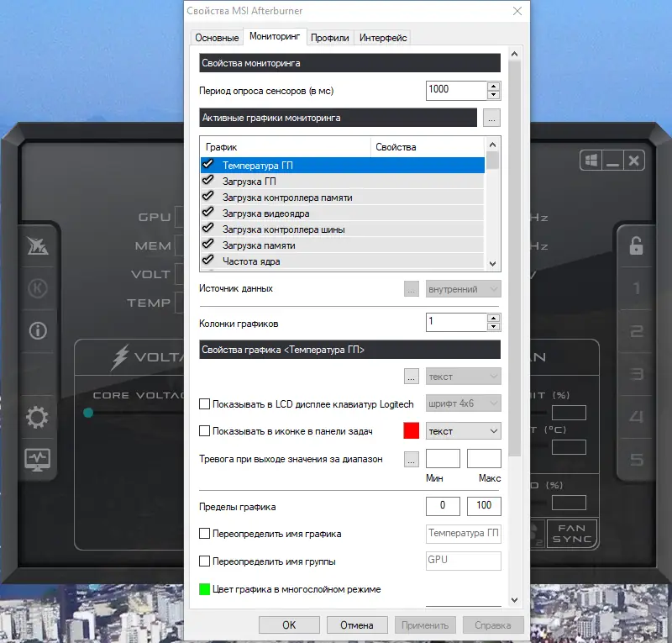
Task: Open the Kombustor K icon in Afterburner sidebar
Action: click(x=38, y=288)
